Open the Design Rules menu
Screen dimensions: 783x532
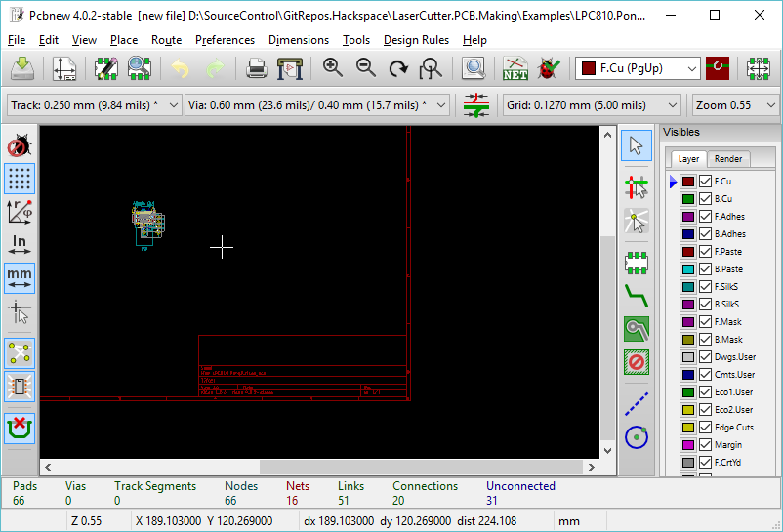click(x=416, y=40)
